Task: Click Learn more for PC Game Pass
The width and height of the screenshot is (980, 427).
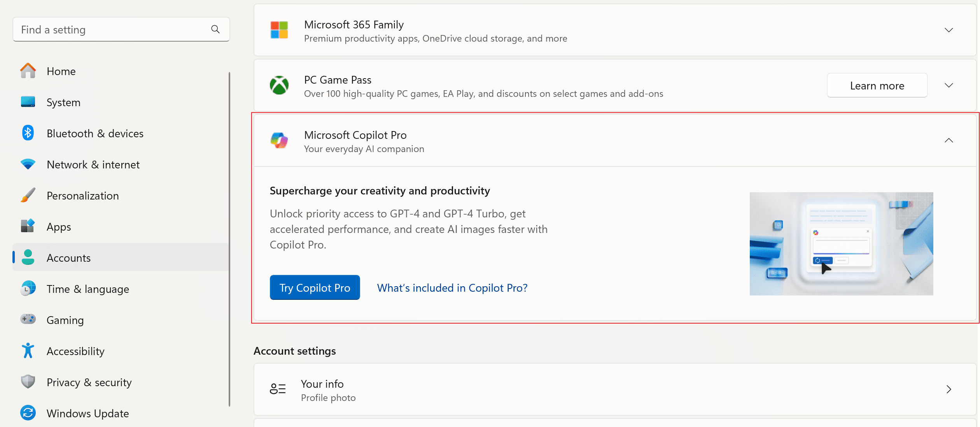Action: [877, 86]
